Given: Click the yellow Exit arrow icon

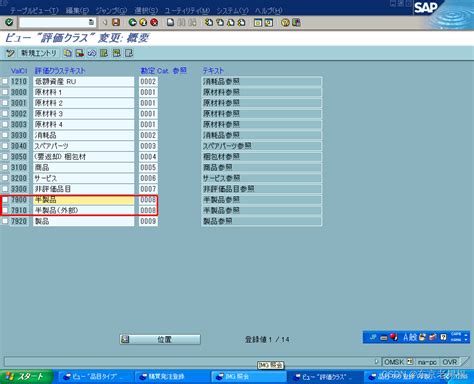Looking at the screenshot, I should point(143,22).
